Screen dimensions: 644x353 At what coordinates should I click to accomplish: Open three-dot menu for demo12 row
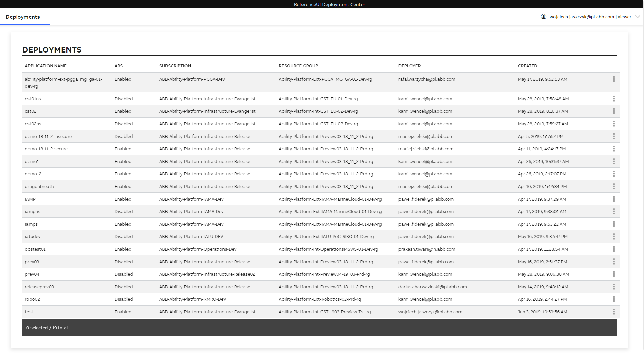[x=614, y=174]
